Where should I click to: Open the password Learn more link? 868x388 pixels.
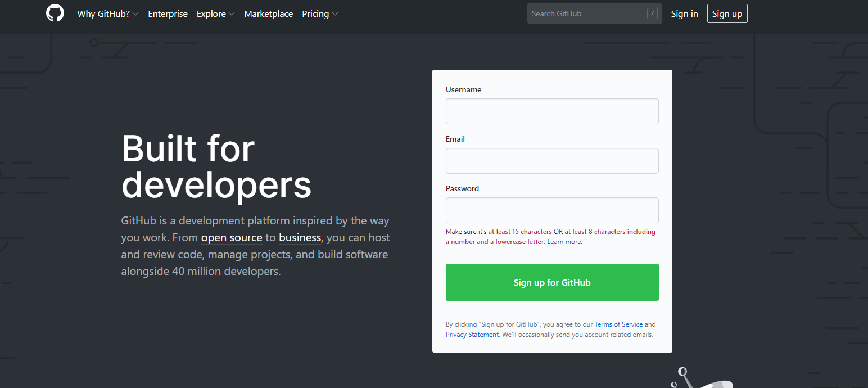tap(564, 242)
